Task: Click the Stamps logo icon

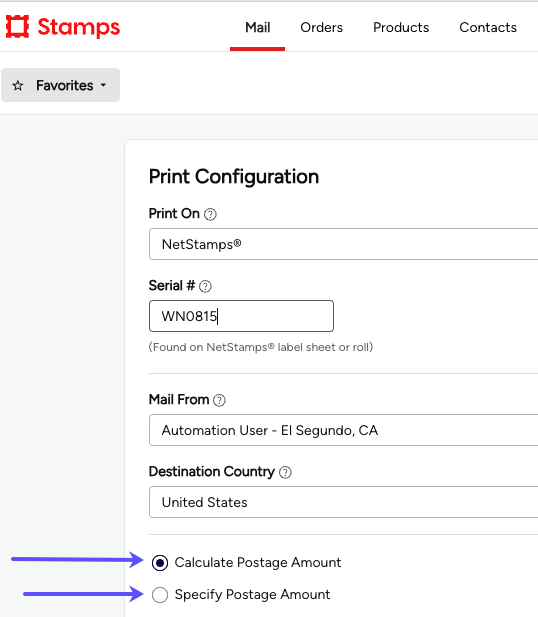Action: click(17, 27)
